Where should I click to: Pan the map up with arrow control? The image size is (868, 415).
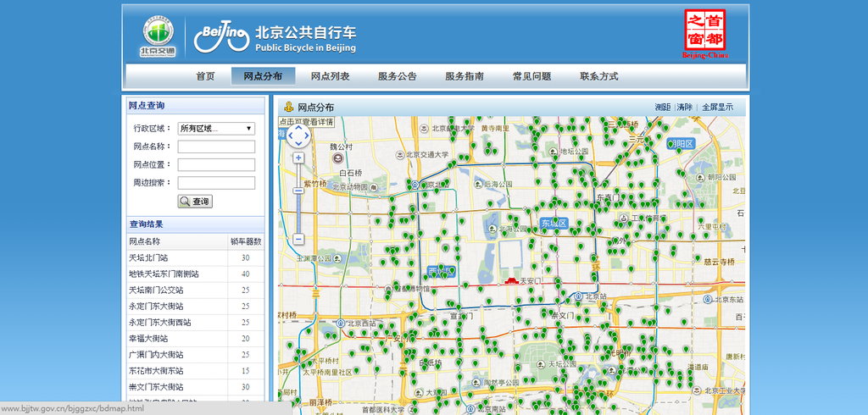[x=298, y=129]
